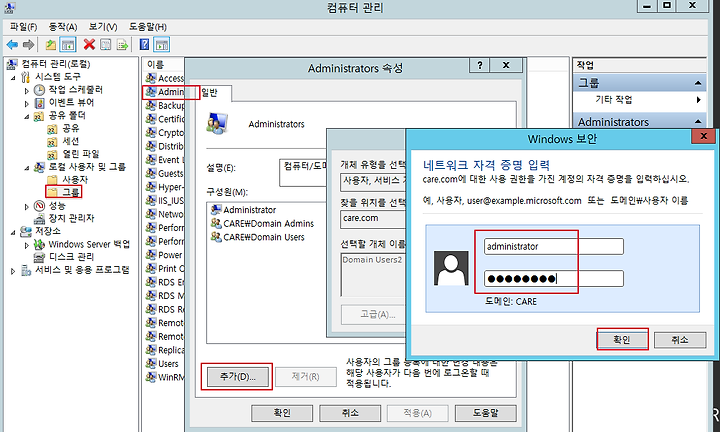
Task: Click 확인 in Administrators properties dialog
Action: point(282,413)
